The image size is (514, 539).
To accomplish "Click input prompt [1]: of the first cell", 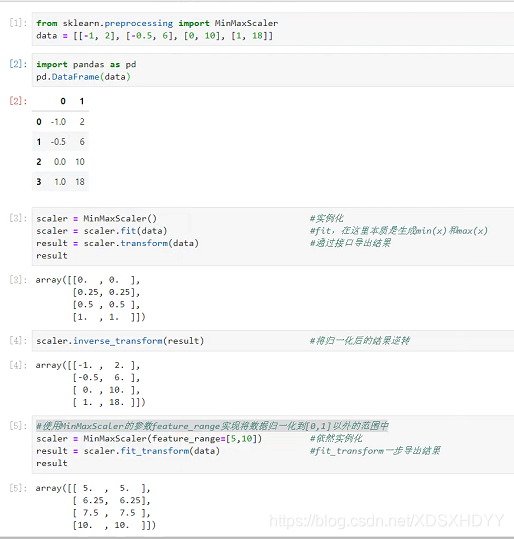I will tap(18, 23).
